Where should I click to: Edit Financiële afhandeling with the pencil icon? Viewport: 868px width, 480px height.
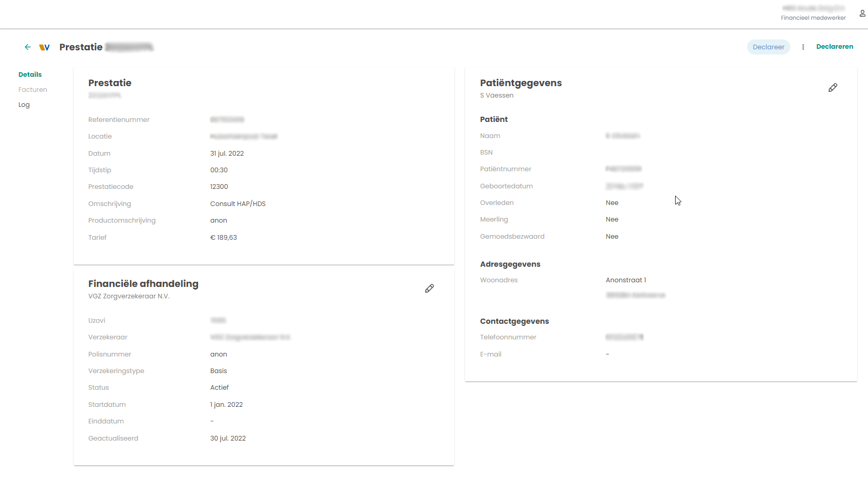pyautogui.click(x=429, y=289)
